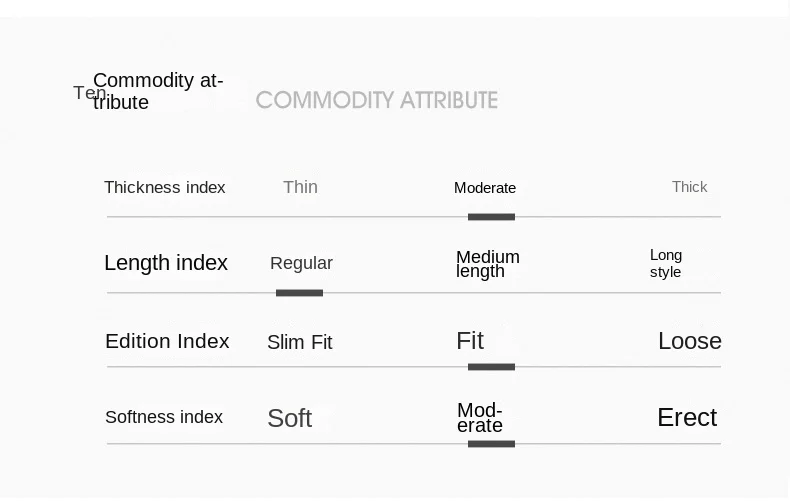Choose the Soft softness option
The width and height of the screenshot is (790, 501).
pos(289,418)
